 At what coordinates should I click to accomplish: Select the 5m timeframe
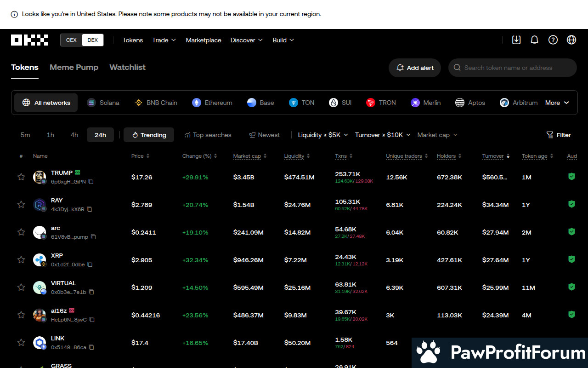25,135
